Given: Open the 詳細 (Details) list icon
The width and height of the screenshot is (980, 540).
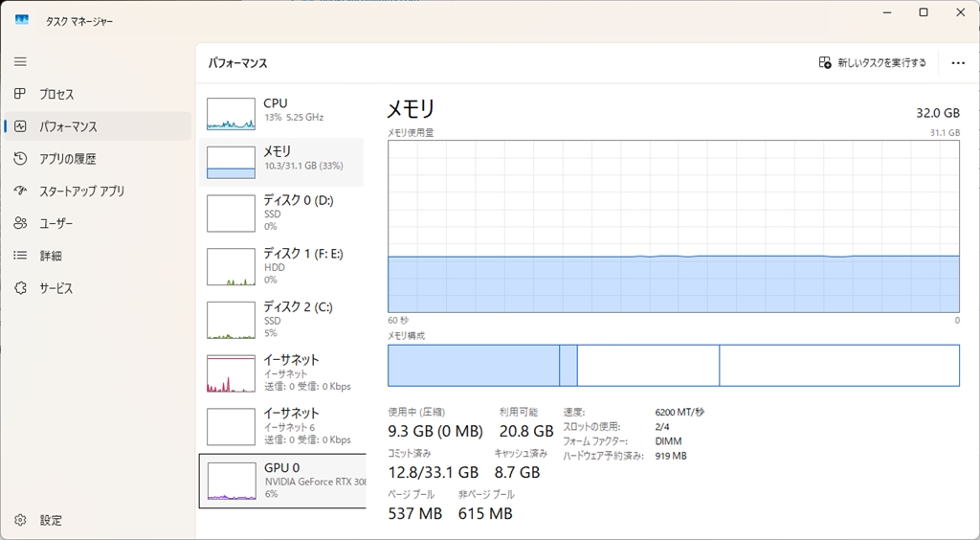Looking at the screenshot, I should tap(20, 256).
